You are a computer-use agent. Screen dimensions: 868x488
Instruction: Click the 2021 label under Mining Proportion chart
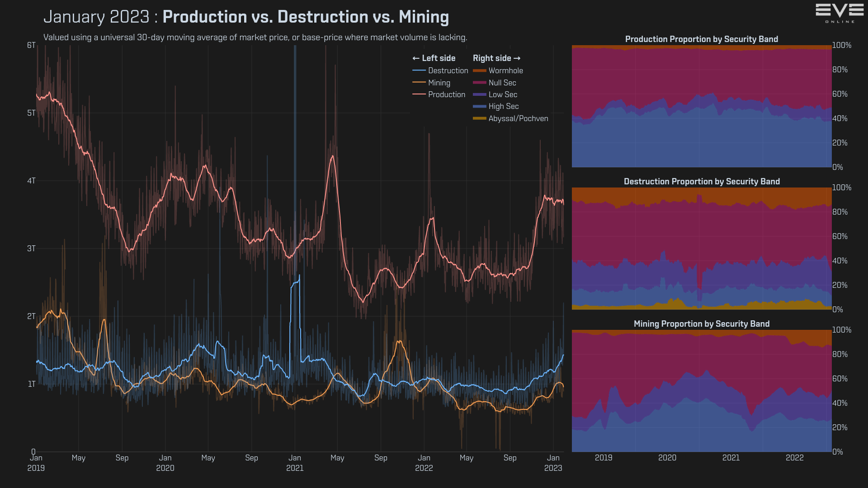tap(731, 458)
